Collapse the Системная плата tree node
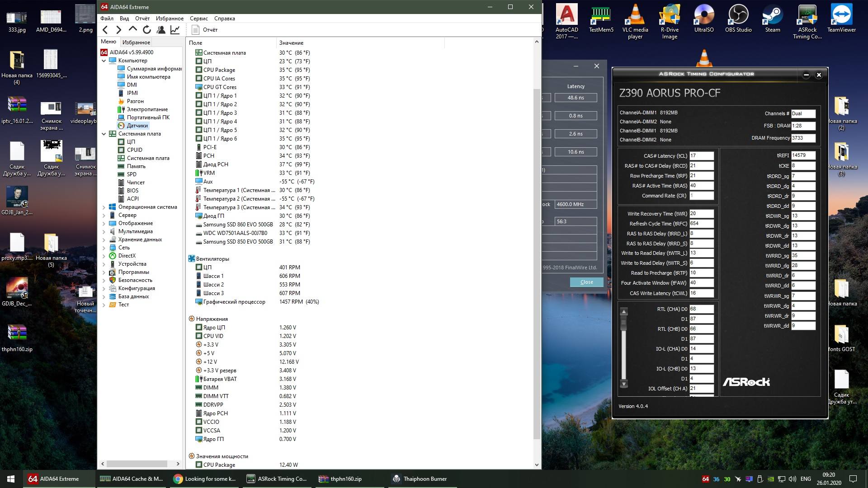 104,134
